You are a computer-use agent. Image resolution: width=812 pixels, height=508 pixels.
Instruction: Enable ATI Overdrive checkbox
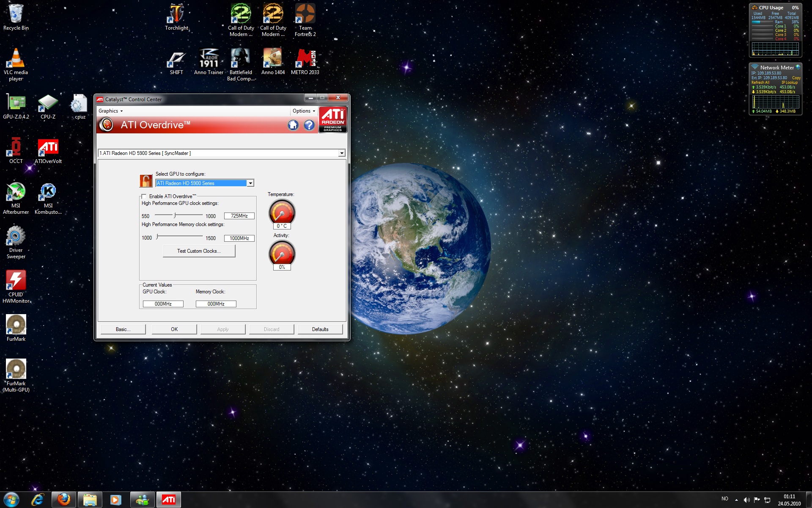(x=144, y=196)
